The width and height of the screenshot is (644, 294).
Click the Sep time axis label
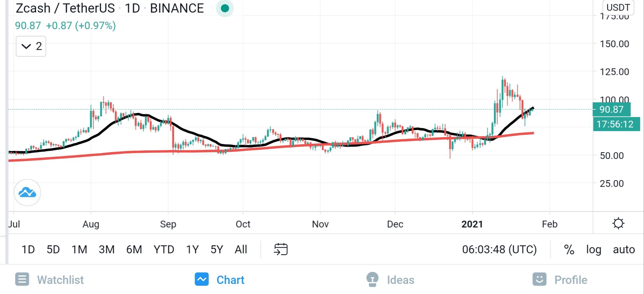click(168, 224)
